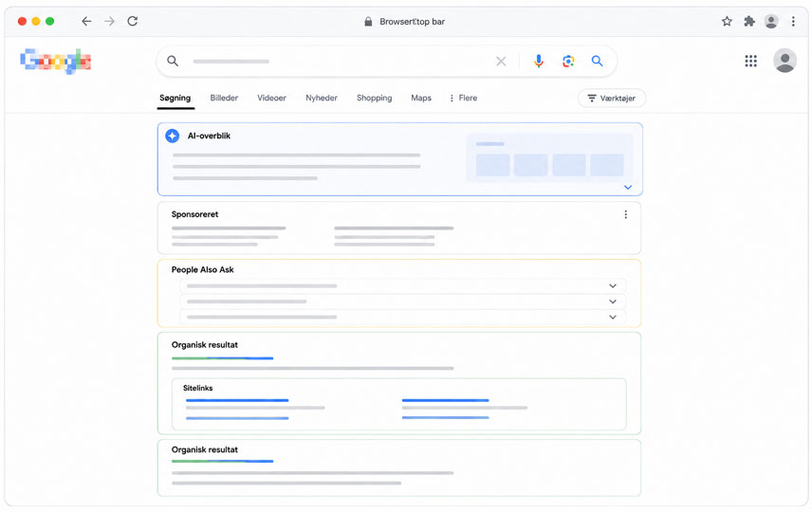
Task: Bookmark the page with the star icon
Action: pyautogui.click(x=727, y=21)
